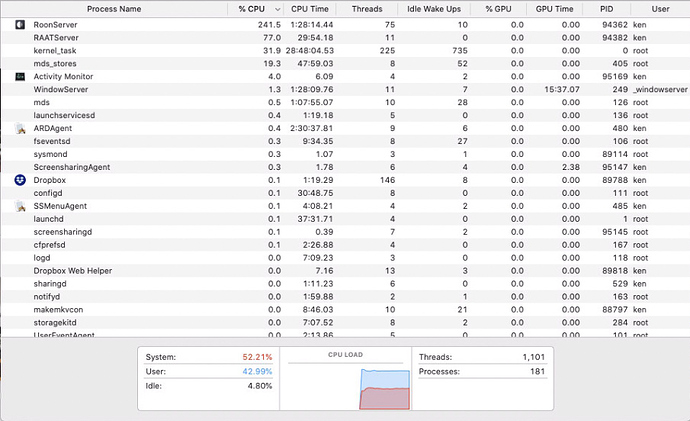Image resolution: width=690 pixels, height=421 pixels.
Task: Select the SSMenuAgent process name
Action: 60,206
